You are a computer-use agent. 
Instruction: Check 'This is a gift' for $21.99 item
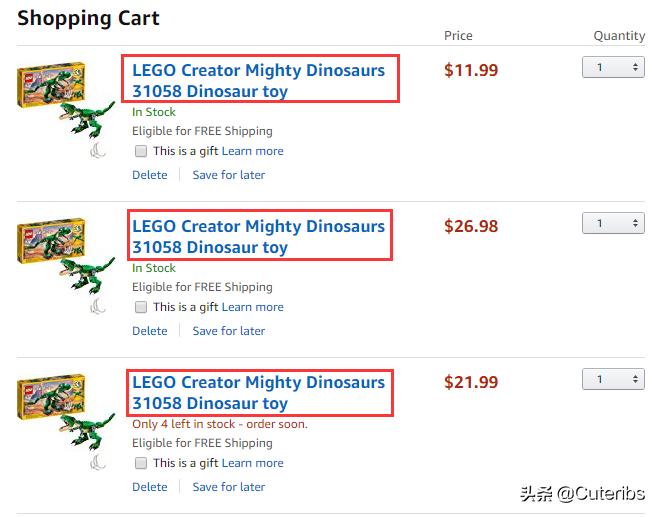tap(141, 463)
